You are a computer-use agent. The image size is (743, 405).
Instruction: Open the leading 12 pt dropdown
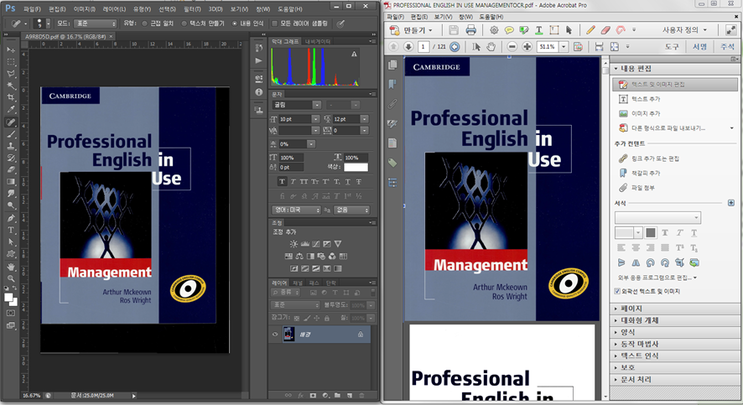364,119
